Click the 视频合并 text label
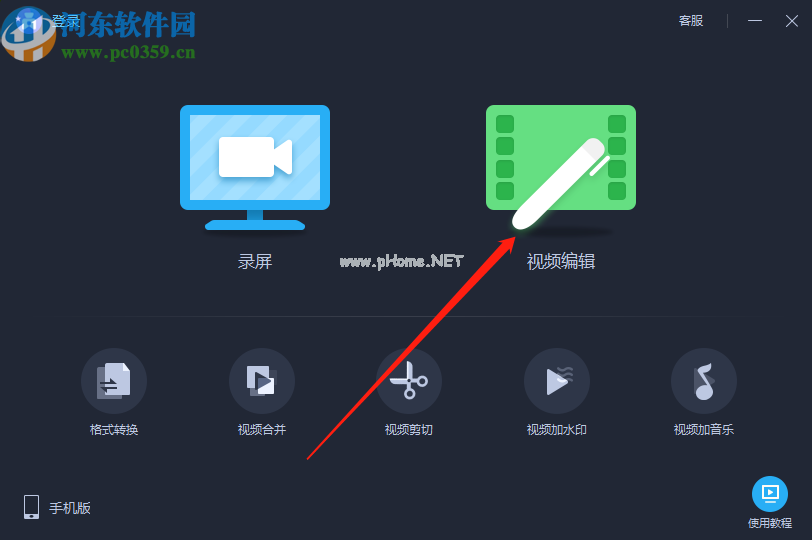 tap(262, 430)
